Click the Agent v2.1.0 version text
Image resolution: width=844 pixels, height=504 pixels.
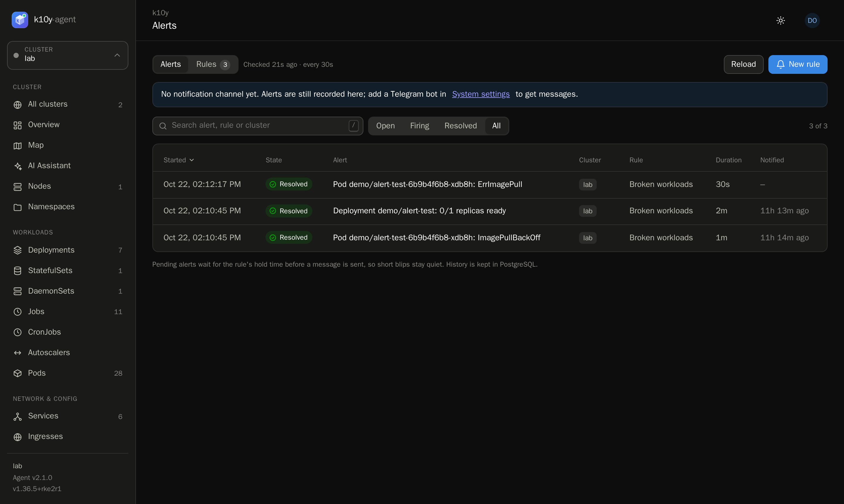tap(33, 478)
